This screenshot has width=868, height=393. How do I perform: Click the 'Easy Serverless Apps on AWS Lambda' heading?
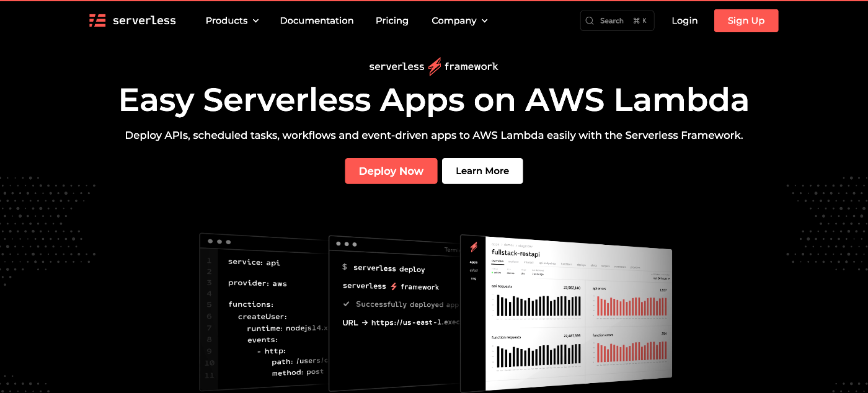click(434, 100)
